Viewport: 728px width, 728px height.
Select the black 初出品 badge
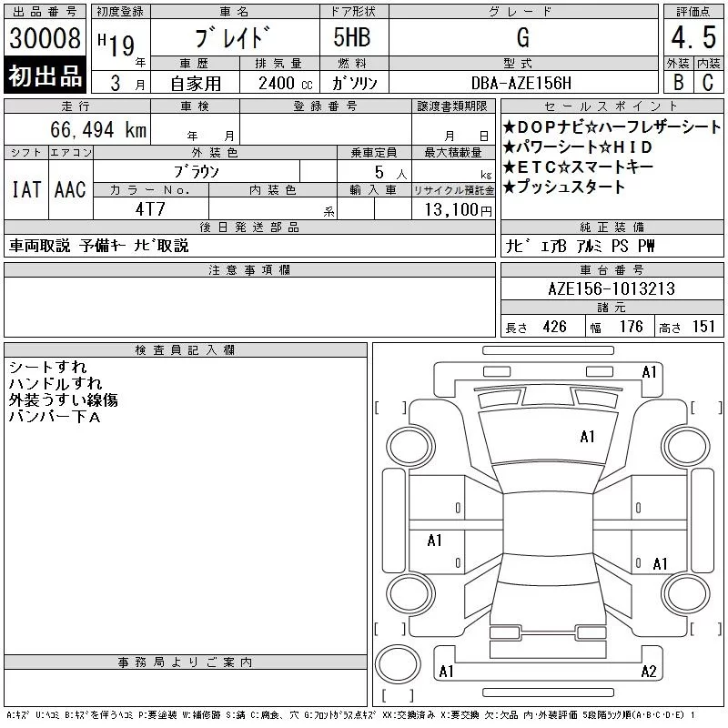coord(45,76)
